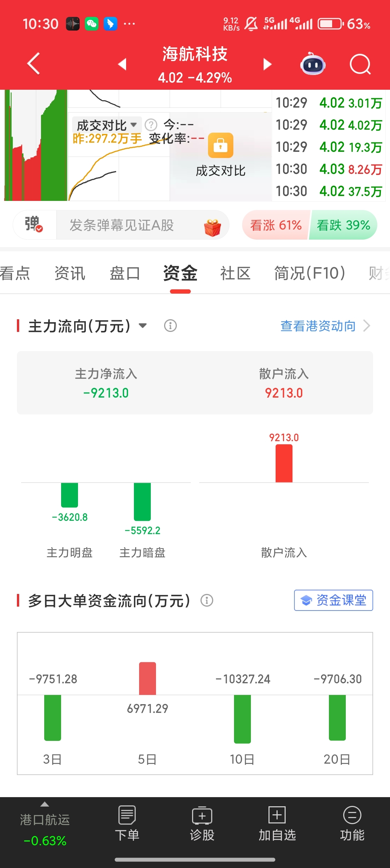Open the 资金课堂 button
The width and height of the screenshot is (390, 868).
333,600
